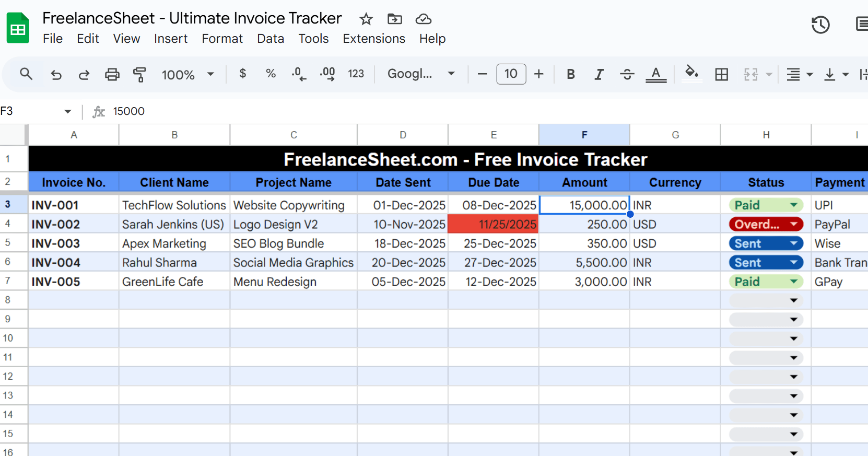
Task: Click the merge cells icon
Action: point(751,74)
